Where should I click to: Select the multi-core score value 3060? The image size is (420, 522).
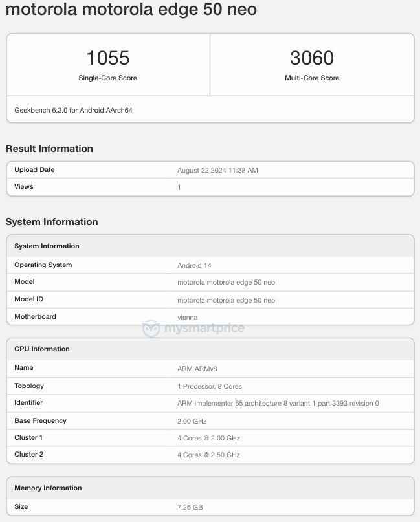[x=312, y=58]
